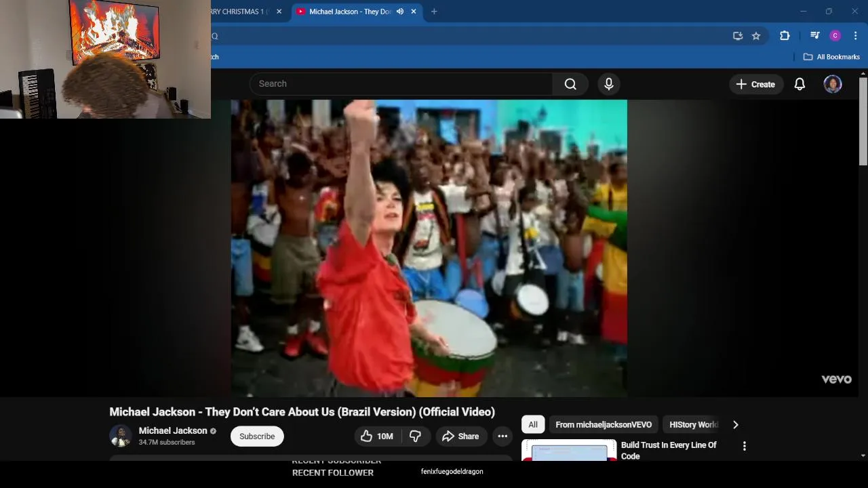
Task: Open the Chrome three-dot menu
Action: (855, 36)
